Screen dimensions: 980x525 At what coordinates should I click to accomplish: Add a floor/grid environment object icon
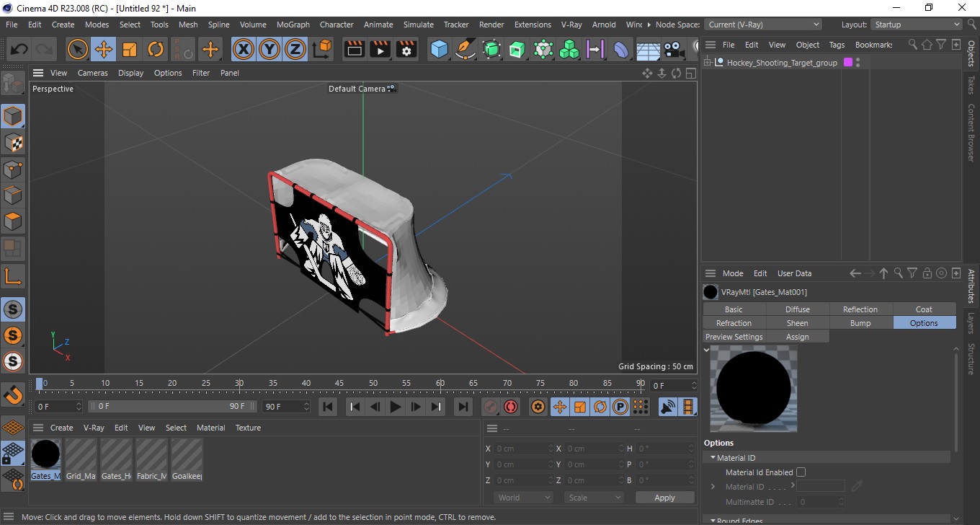pos(648,50)
